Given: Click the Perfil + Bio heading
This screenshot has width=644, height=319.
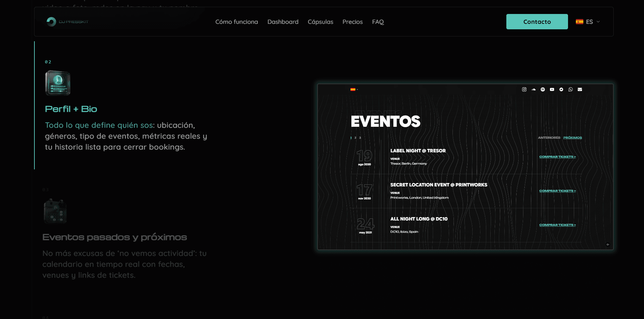Looking at the screenshot, I should (x=71, y=109).
